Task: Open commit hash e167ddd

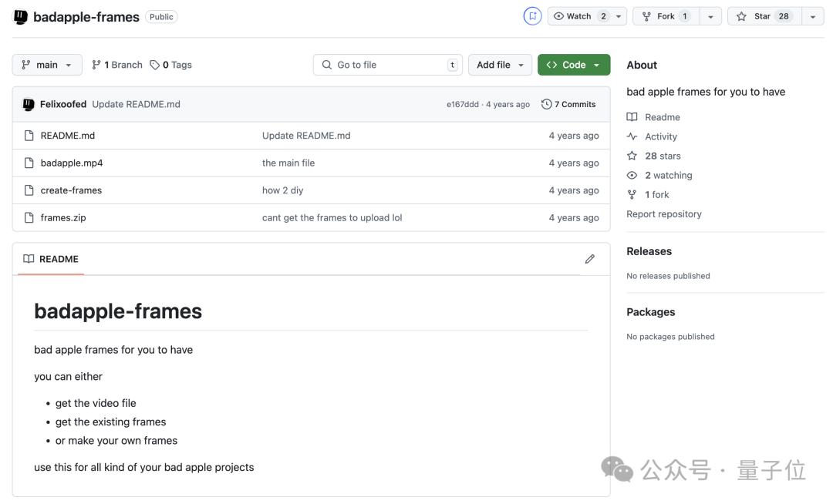Action: [x=462, y=105]
